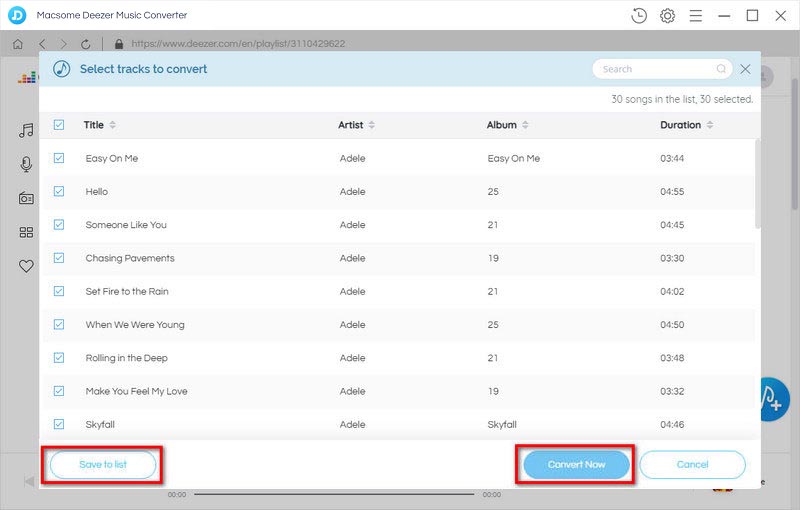
Task: Click "Chasing Pavements" title text
Action: (x=130, y=258)
